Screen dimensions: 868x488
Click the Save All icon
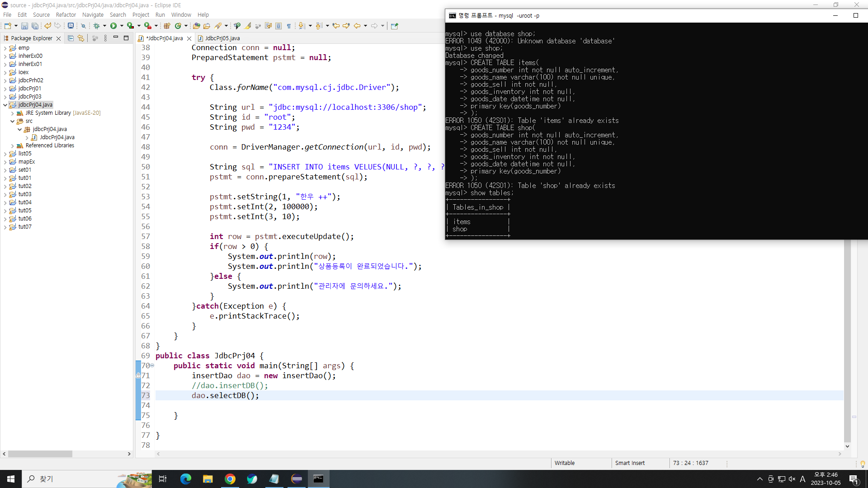click(35, 26)
